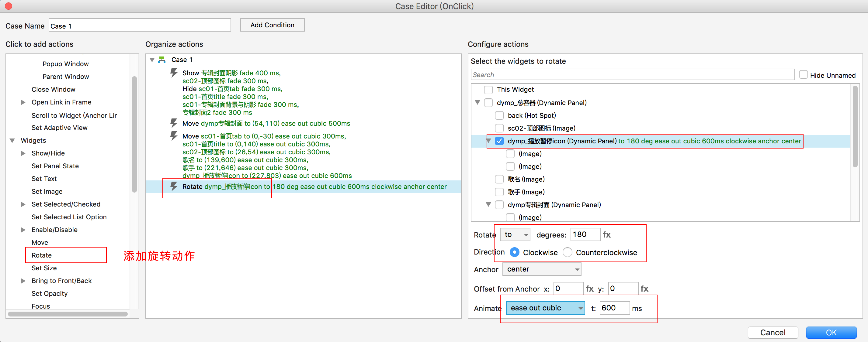Click the lightning icon of Move dymp专辑封面

coord(174,123)
